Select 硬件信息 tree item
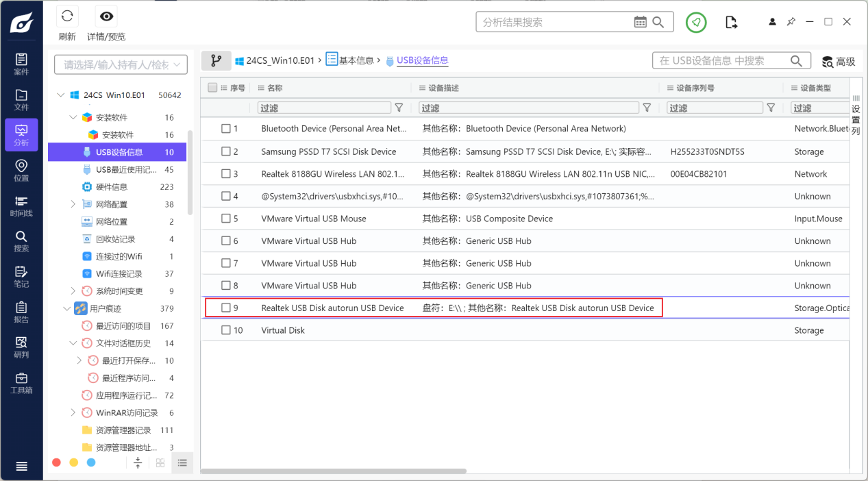The width and height of the screenshot is (868, 481). point(117,187)
